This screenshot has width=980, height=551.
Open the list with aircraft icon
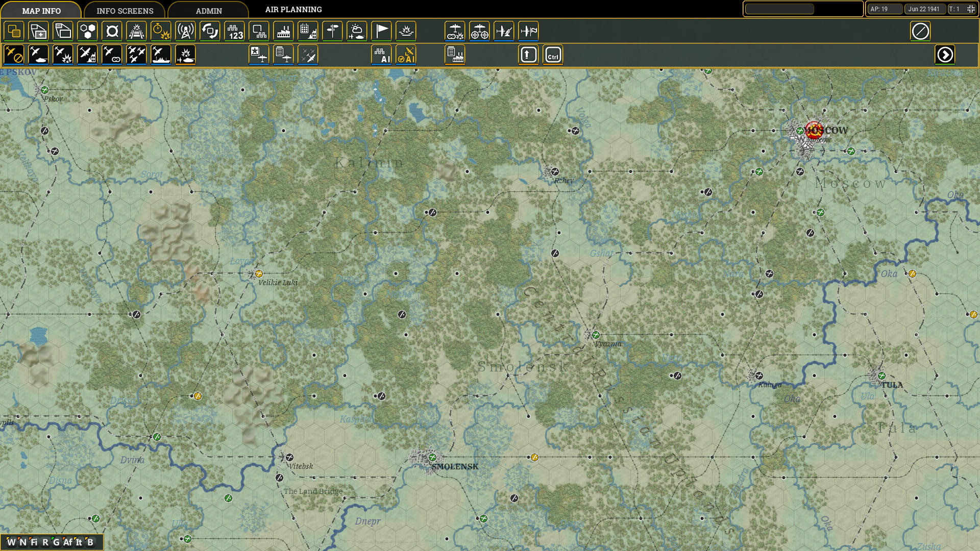tap(283, 55)
